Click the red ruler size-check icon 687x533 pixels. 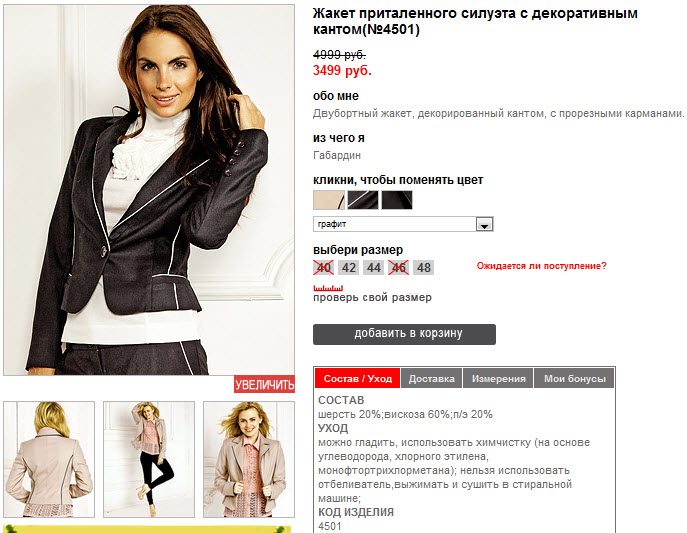pyautogui.click(x=328, y=288)
